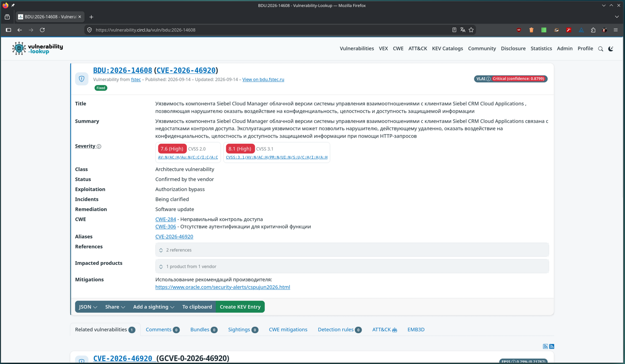The image size is (625, 364).
Task: Expand the 1 product from 1 vendor section
Action: point(352,266)
